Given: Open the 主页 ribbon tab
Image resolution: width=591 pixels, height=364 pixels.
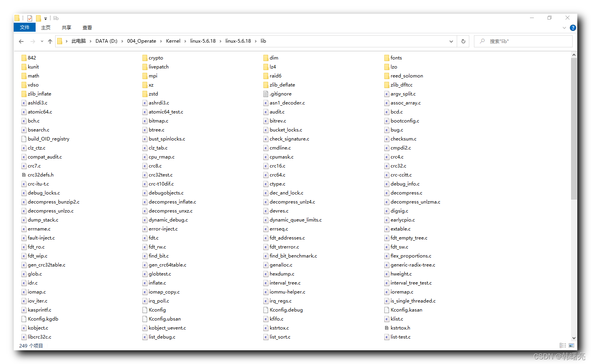Looking at the screenshot, I should [x=46, y=27].
